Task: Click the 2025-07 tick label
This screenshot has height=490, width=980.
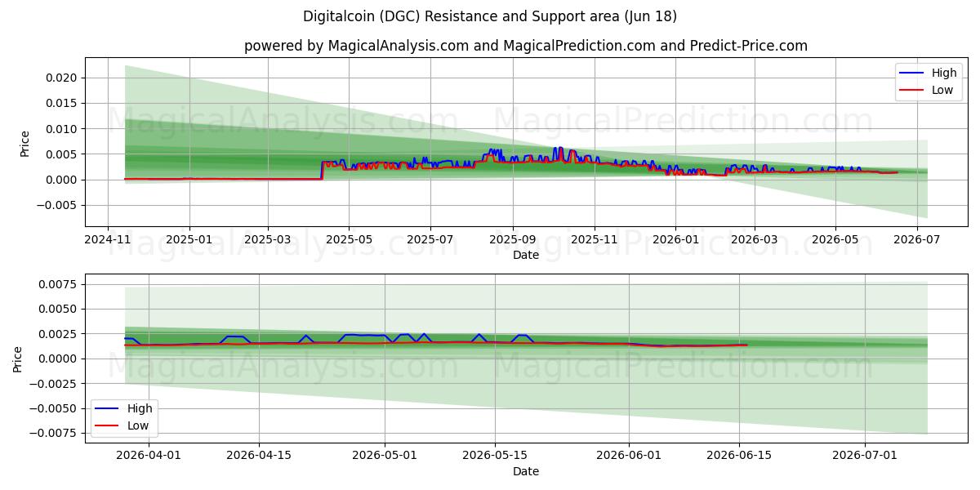Action: pos(430,239)
